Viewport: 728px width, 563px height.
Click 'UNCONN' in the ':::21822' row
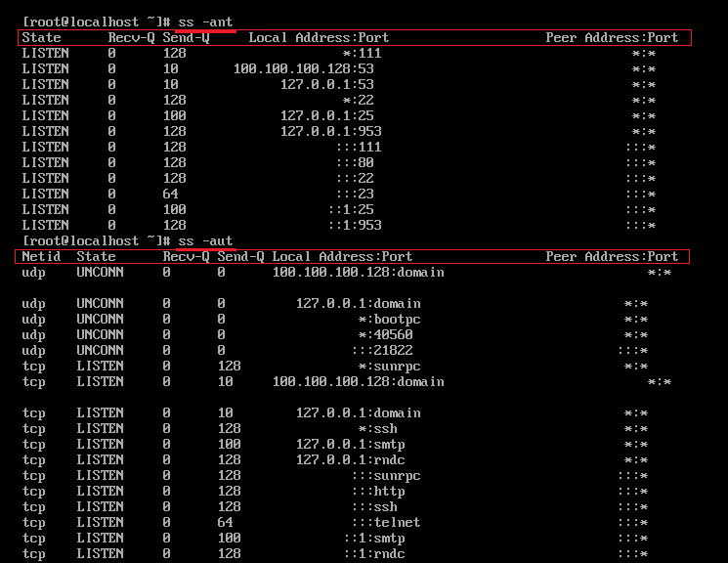point(100,350)
